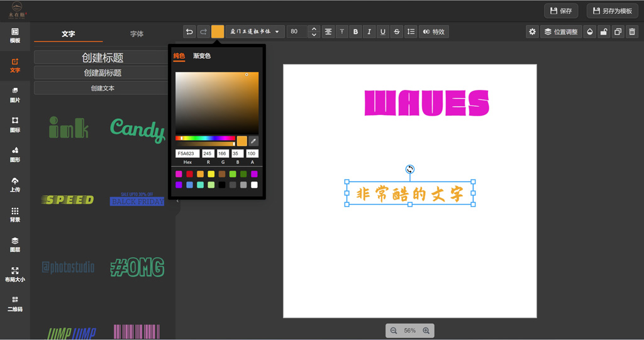644x340 pixels.
Task: Duplicate the selected element
Action: click(x=618, y=31)
